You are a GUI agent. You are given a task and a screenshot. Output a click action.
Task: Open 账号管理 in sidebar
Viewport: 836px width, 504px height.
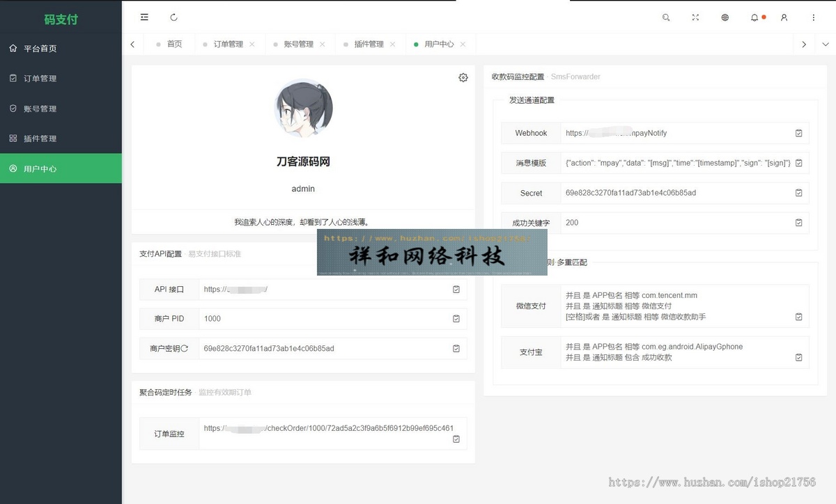(x=61, y=109)
